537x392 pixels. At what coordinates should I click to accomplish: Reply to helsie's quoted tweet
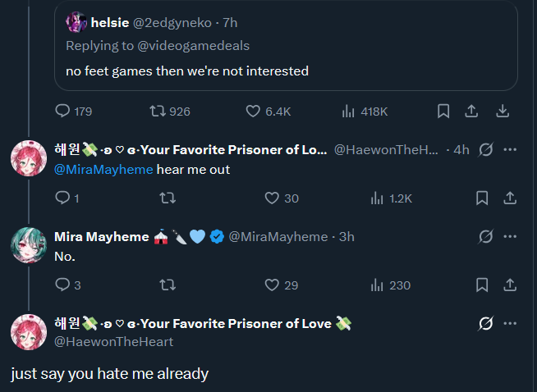(63, 111)
